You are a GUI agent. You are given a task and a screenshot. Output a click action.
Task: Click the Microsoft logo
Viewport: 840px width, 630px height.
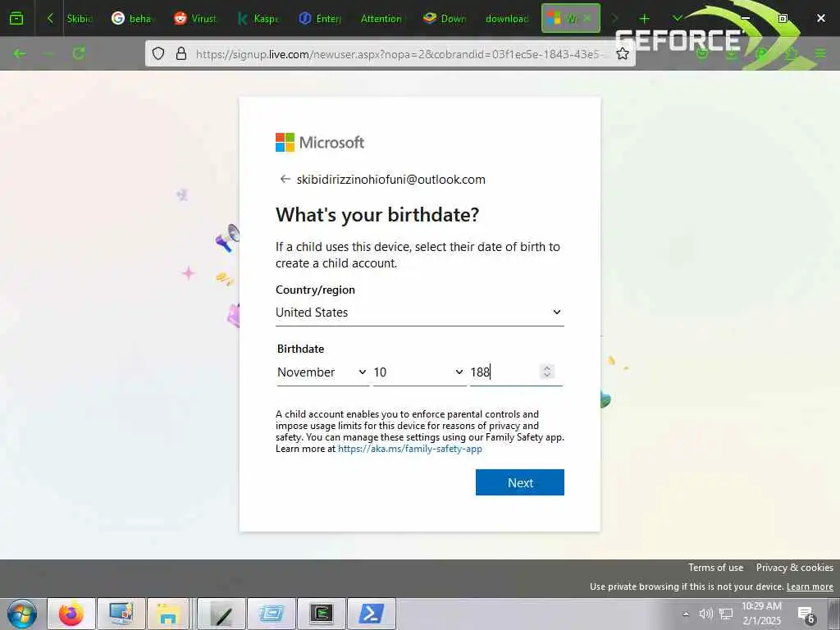click(x=320, y=143)
